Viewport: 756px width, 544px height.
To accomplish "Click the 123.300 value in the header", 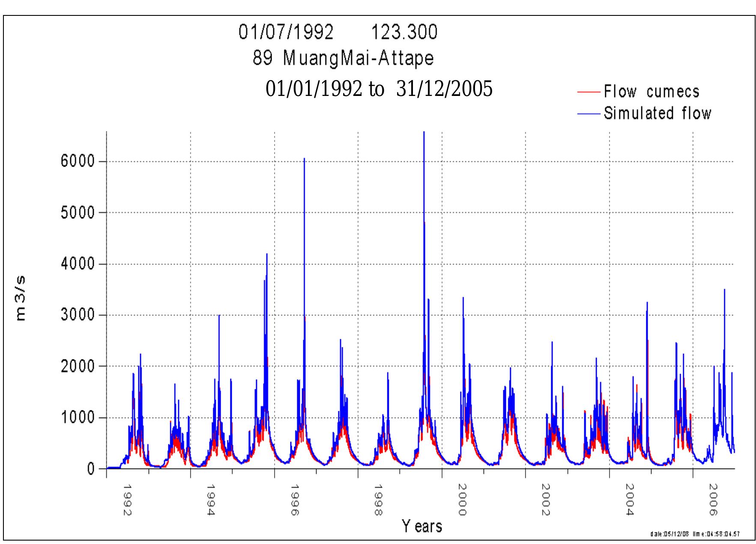I will (x=404, y=33).
